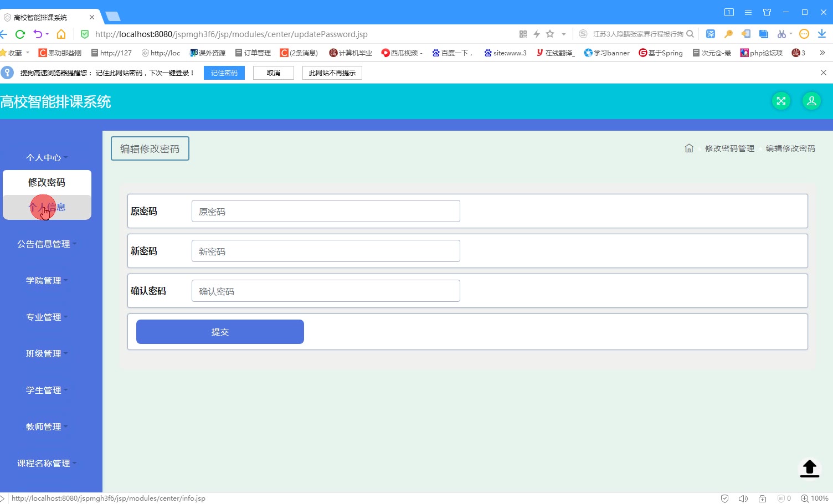
Task: Click the green security shield in the address bar
Action: [85, 34]
